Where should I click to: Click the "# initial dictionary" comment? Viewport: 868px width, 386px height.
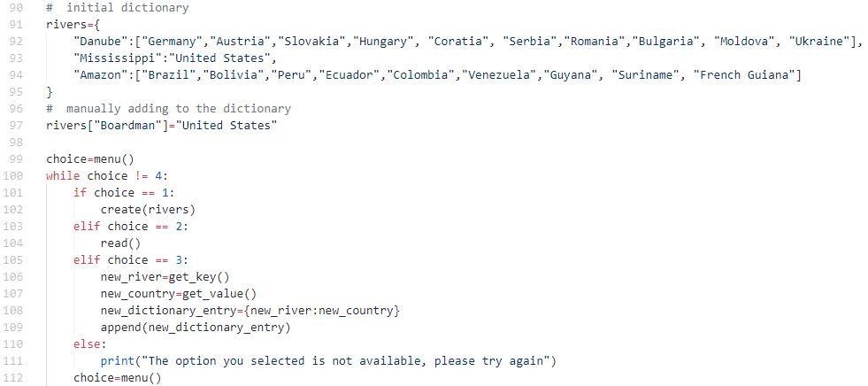pyautogui.click(x=118, y=8)
